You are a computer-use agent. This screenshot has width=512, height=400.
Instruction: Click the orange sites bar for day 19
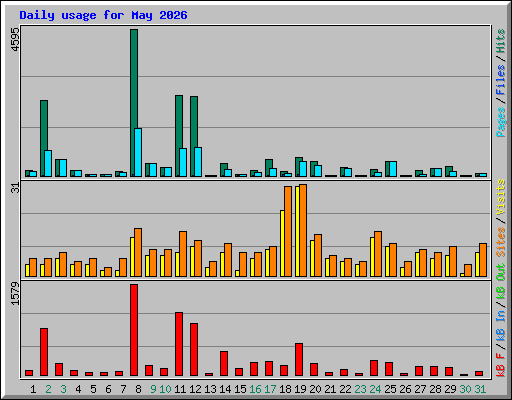[x=303, y=230]
